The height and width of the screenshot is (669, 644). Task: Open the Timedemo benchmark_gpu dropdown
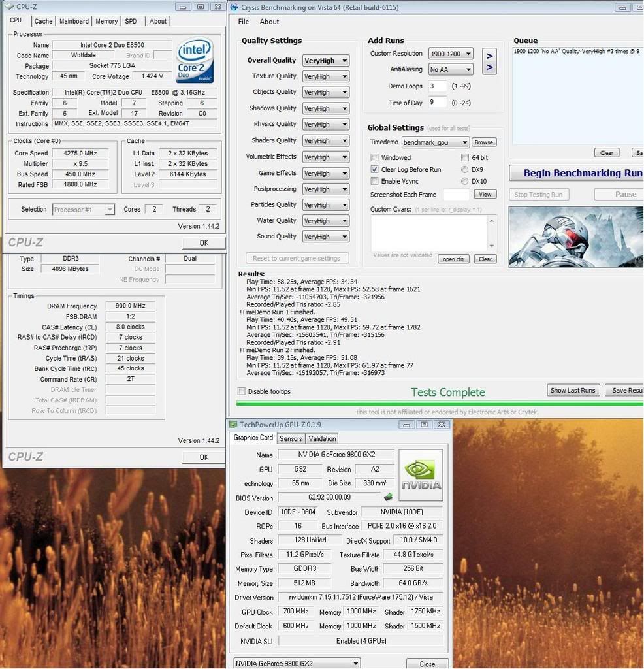pos(436,142)
